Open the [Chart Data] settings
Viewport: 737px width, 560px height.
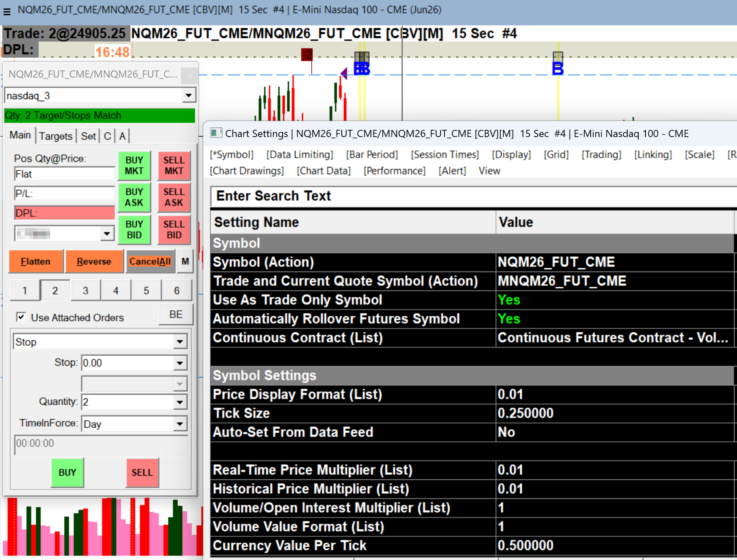coord(324,171)
